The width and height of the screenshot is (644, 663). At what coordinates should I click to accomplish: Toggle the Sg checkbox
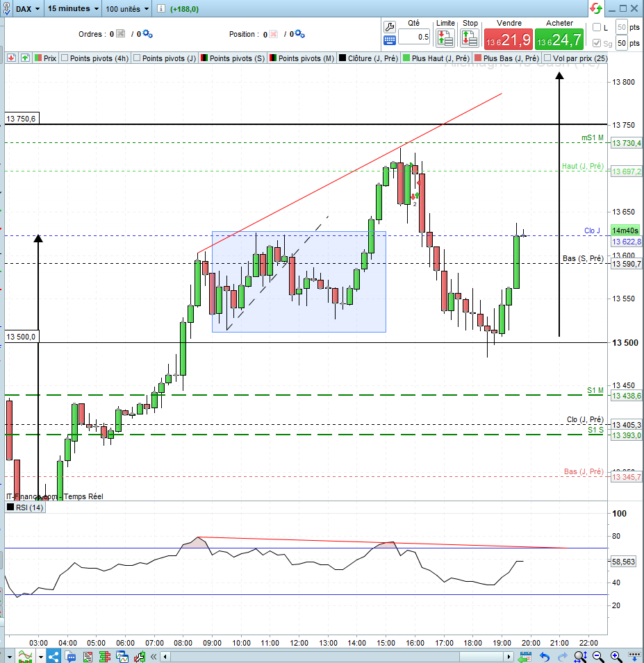click(x=597, y=43)
